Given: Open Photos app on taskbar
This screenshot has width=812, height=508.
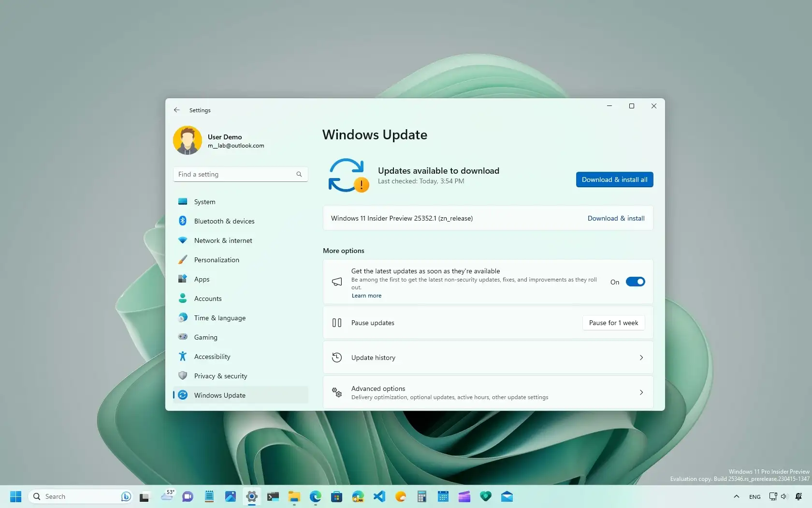Looking at the screenshot, I should pyautogui.click(x=230, y=496).
